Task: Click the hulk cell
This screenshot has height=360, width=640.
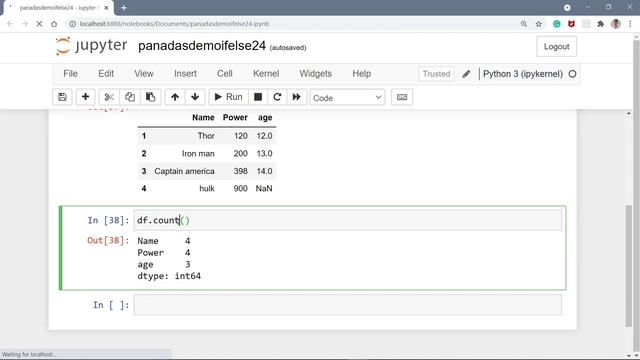Action: click(207, 189)
